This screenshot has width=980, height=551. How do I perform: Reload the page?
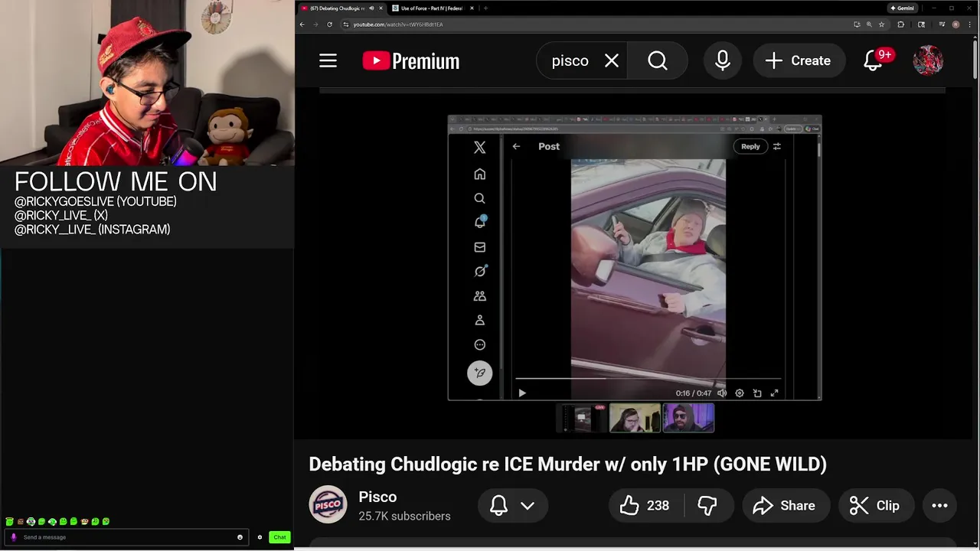coord(329,24)
